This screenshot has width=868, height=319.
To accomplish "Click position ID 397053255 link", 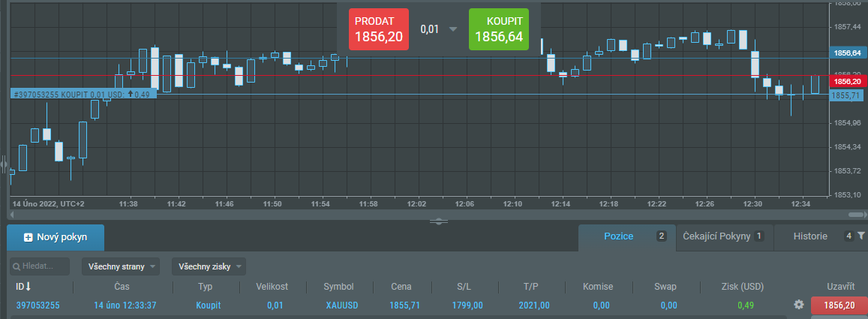I will [38, 305].
